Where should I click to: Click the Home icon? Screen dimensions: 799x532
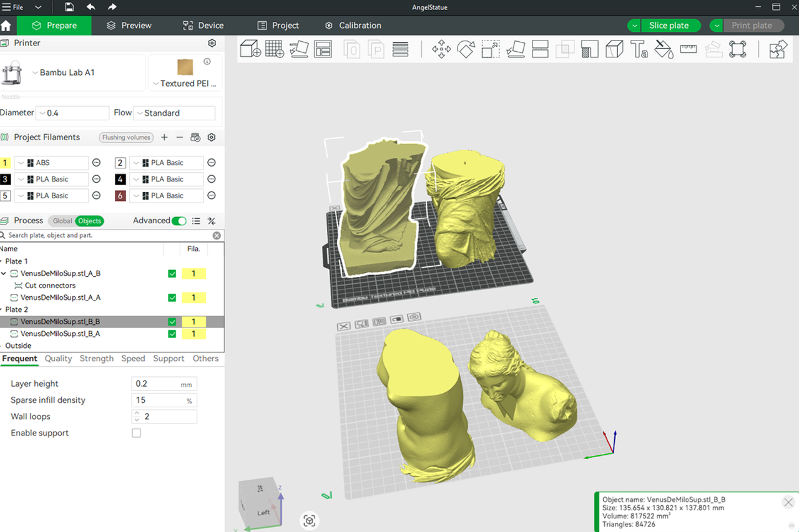click(6, 26)
